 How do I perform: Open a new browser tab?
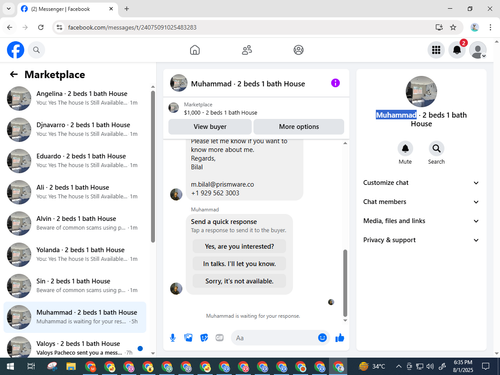(127, 9)
